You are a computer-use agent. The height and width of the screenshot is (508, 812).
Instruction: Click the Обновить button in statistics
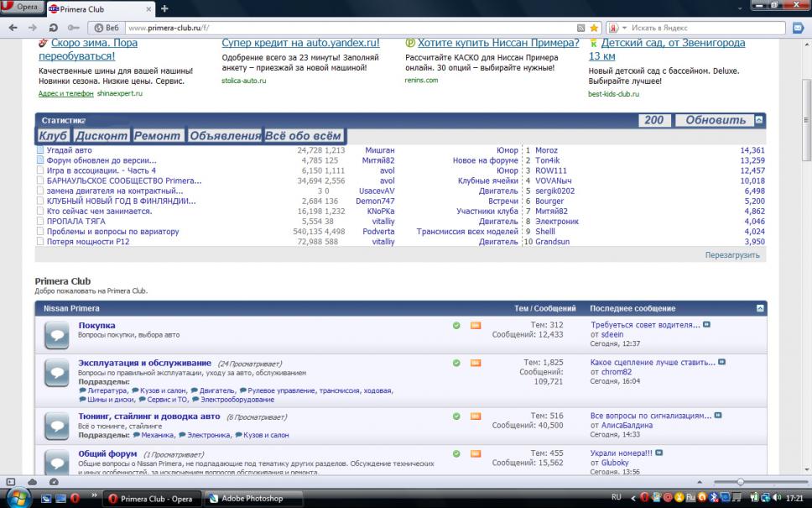[x=716, y=120]
